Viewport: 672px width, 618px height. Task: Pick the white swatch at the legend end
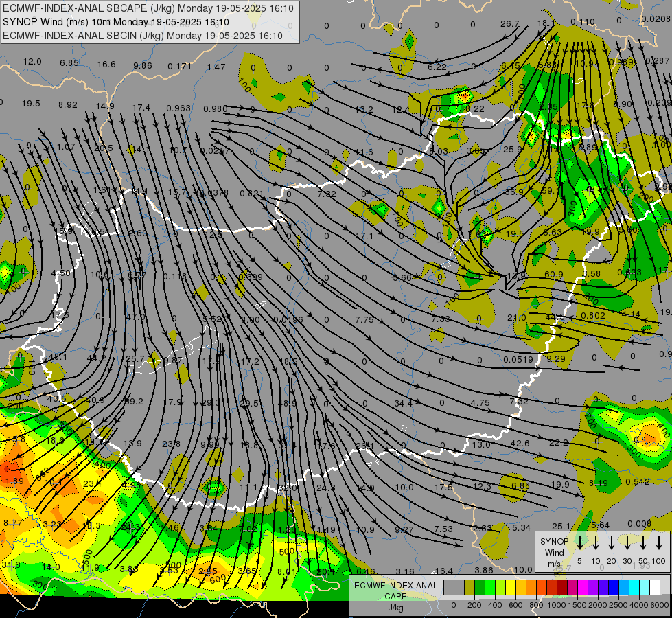[655, 588]
